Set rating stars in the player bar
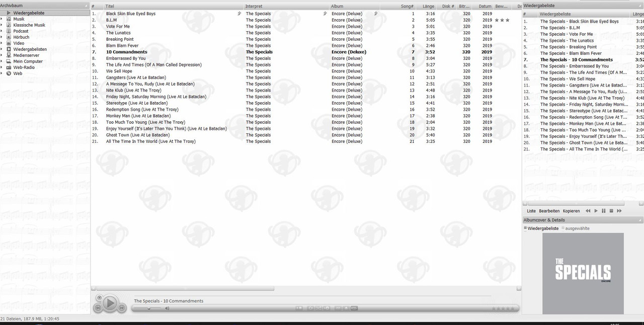 point(503,308)
